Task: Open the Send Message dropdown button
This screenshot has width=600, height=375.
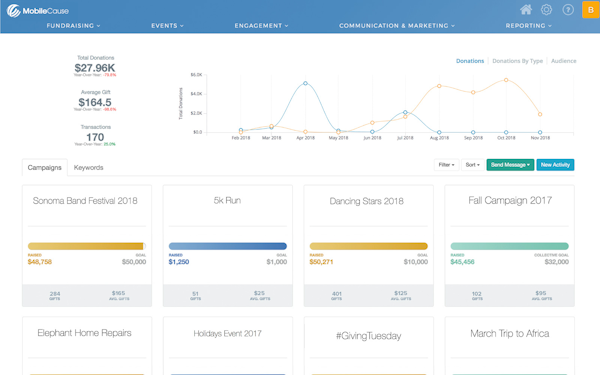Action: click(510, 165)
